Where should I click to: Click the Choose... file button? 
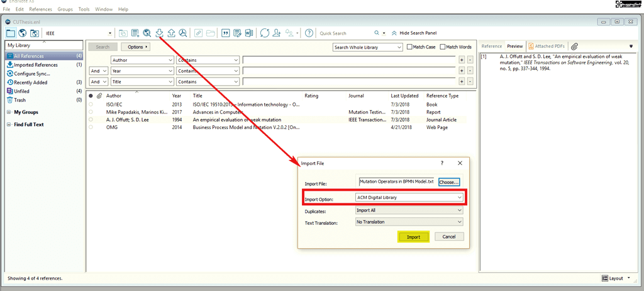click(x=449, y=182)
